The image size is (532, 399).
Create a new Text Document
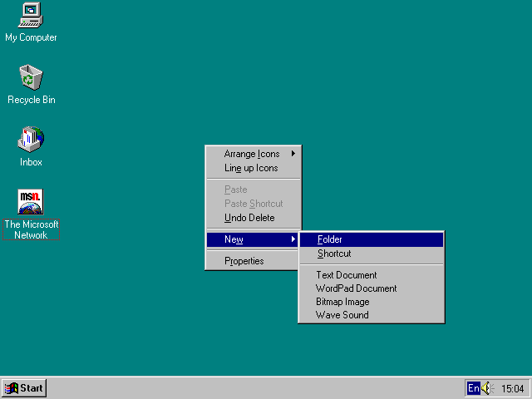coord(346,275)
